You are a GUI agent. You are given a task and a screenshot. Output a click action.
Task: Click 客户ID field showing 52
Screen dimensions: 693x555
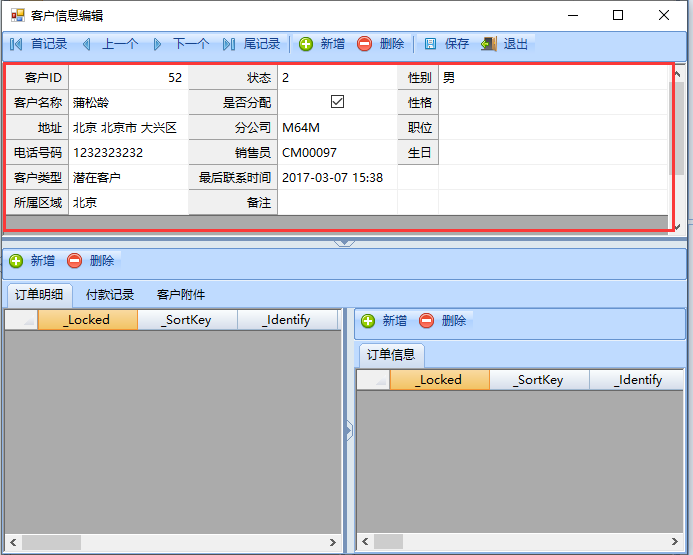pyautogui.click(x=128, y=78)
